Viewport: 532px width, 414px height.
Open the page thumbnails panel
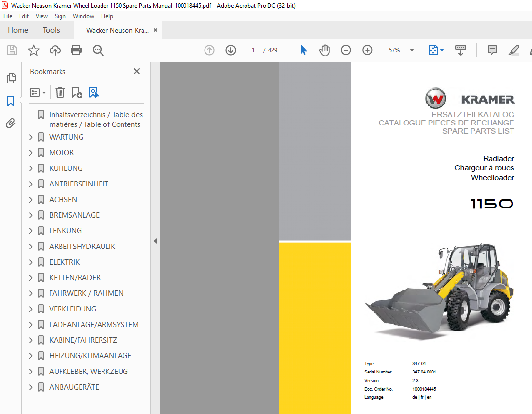coord(11,78)
